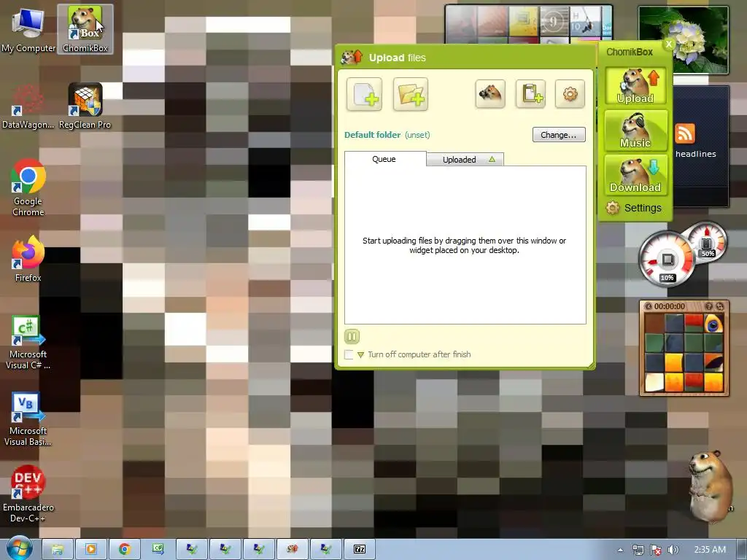Image resolution: width=747 pixels, height=560 pixels.
Task: Switch to the Queue tab
Action: click(384, 159)
